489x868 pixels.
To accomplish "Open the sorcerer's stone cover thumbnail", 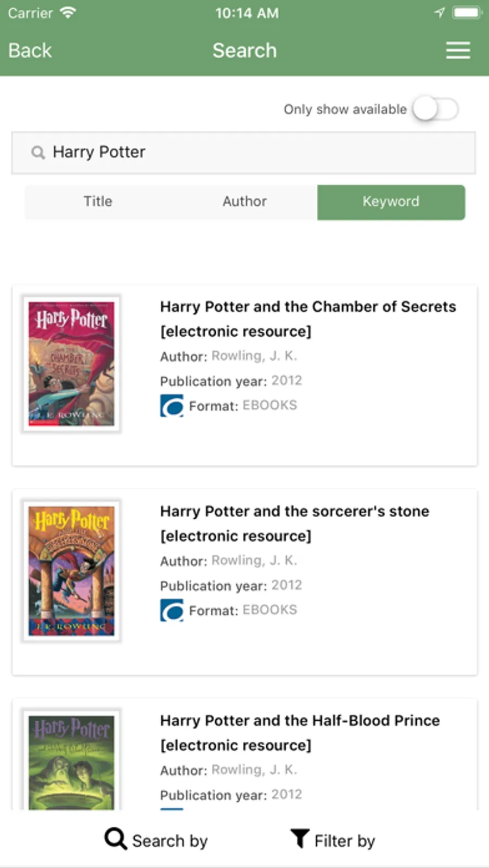I will tap(71, 571).
